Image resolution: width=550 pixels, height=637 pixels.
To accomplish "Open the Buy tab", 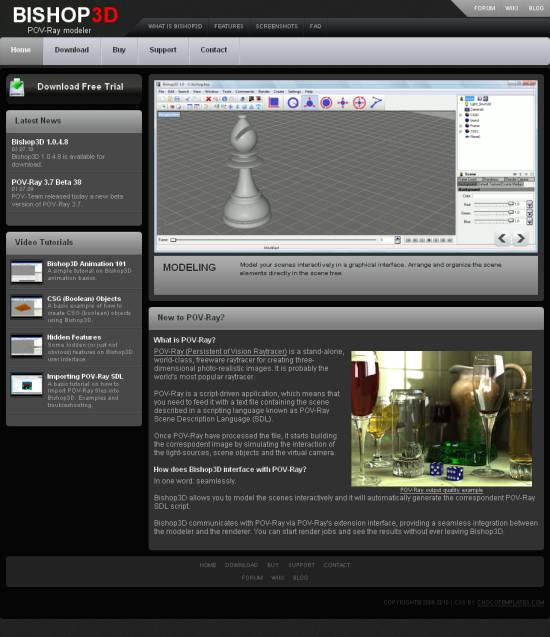I will point(119,50).
